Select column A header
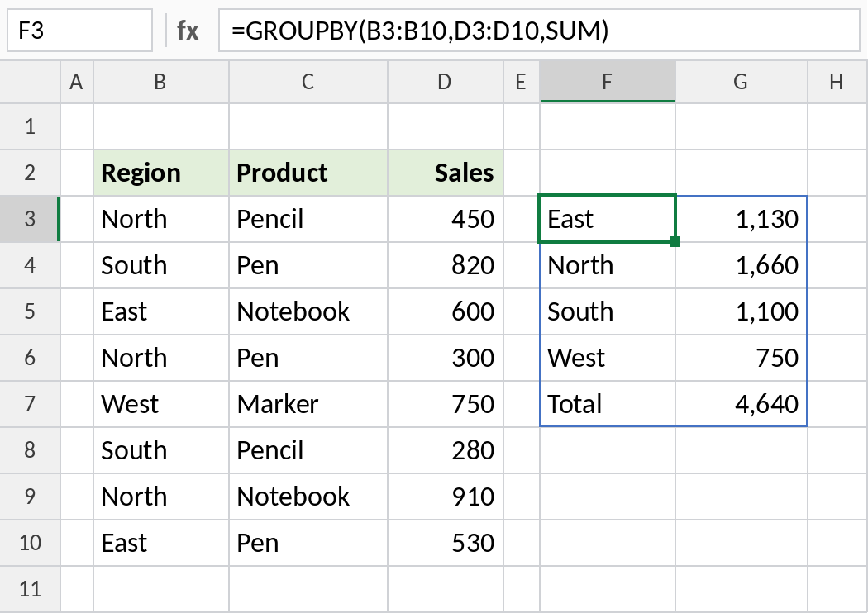The width and height of the screenshot is (868, 613). coord(76,82)
